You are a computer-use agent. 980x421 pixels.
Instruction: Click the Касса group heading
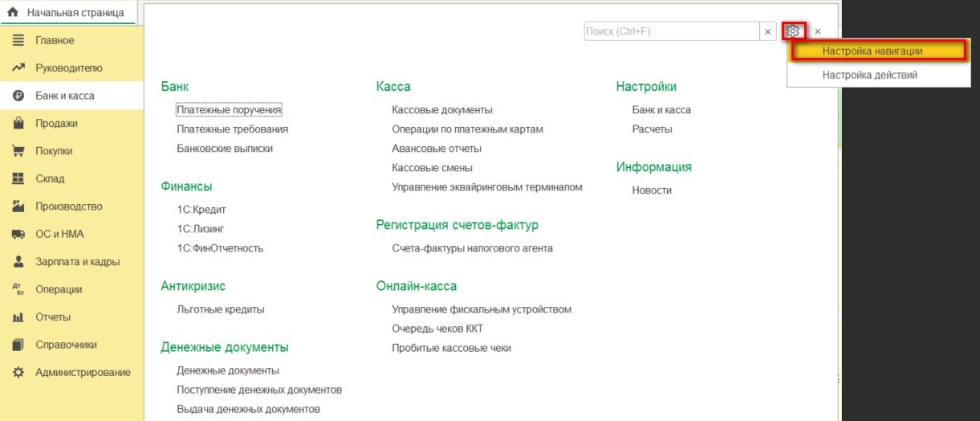tap(393, 87)
